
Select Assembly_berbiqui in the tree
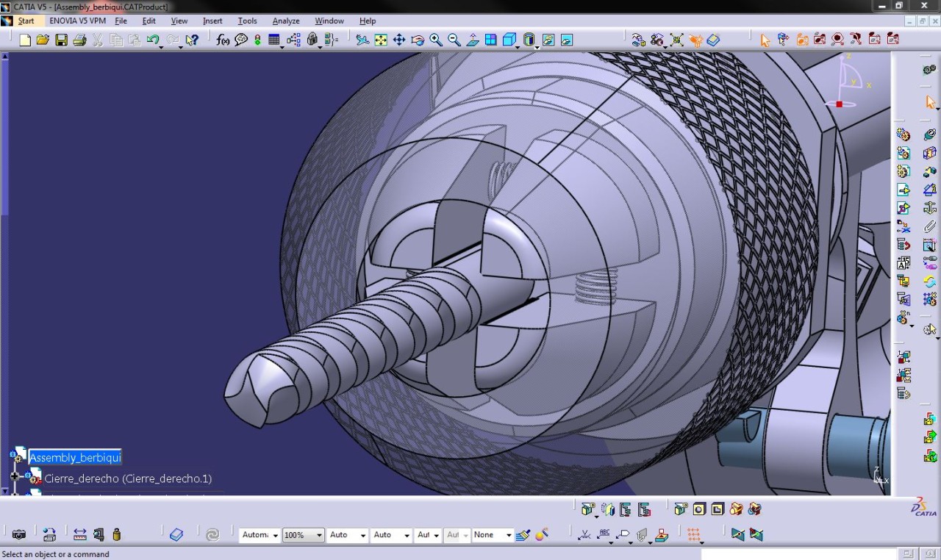point(75,457)
